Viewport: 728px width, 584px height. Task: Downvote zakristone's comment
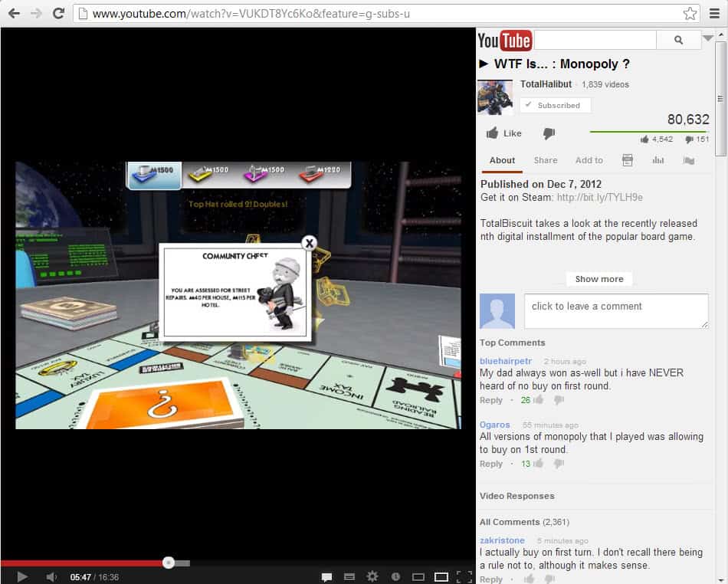coord(549,579)
